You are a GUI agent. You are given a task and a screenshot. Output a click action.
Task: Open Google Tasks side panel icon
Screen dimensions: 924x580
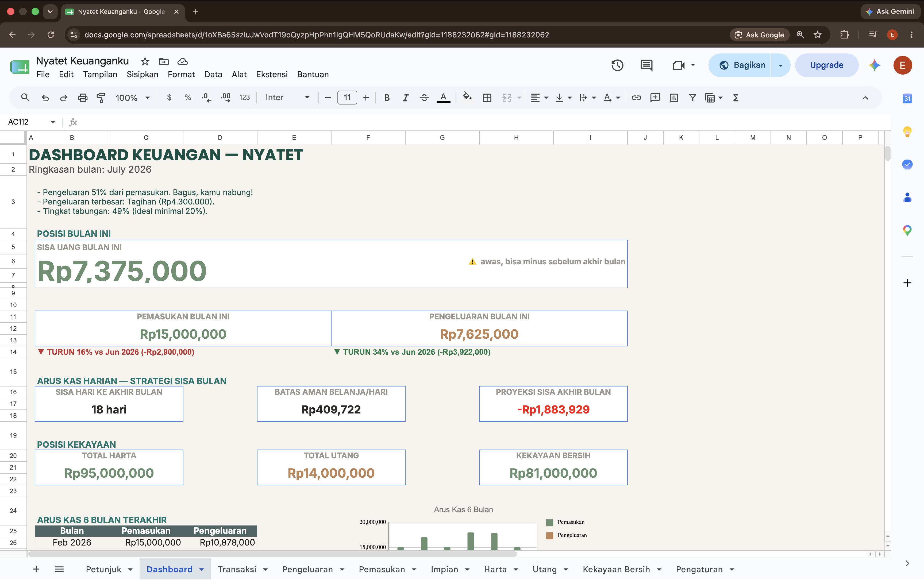tap(907, 164)
